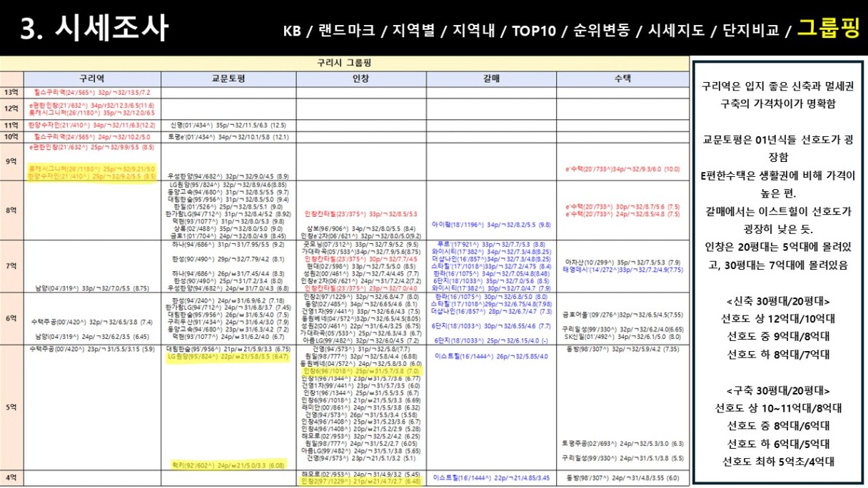Click the 구리역 column header
The width and height of the screenshot is (868, 488).
pos(92,78)
